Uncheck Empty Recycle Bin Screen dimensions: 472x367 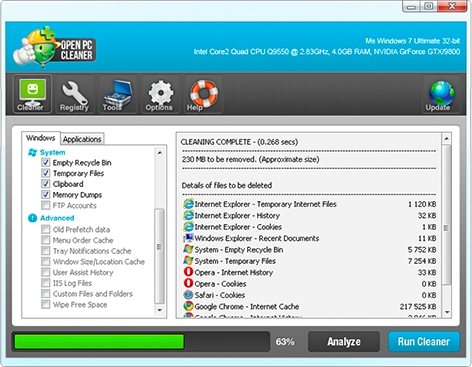[45, 163]
